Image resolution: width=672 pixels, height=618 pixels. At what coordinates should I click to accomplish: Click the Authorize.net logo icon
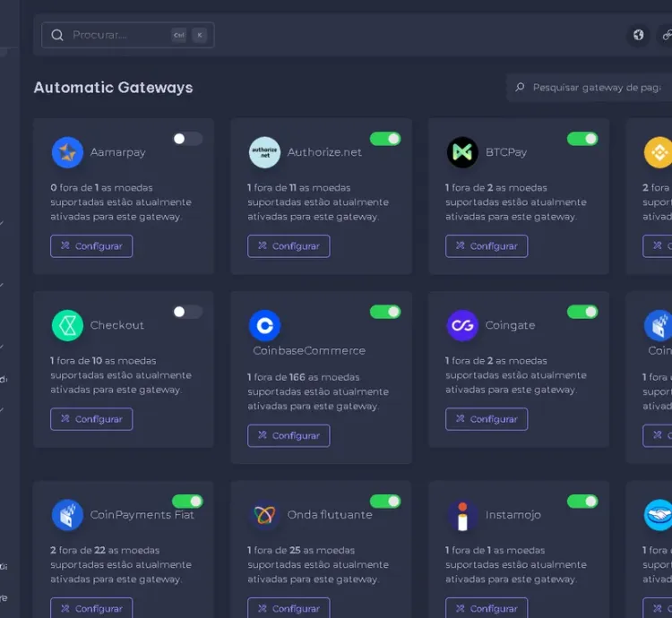(x=264, y=152)
